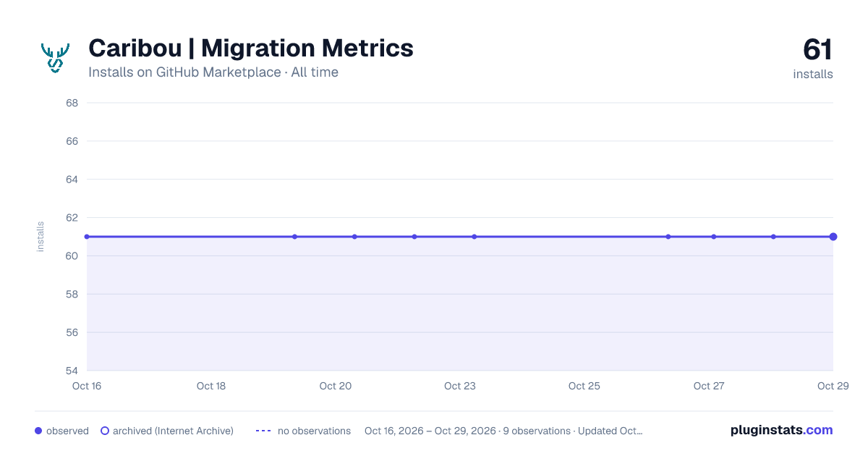This screenshot has width=868, height=456.
Task: Select the first data point at Oct 16
Action: [x=87, y=237]
